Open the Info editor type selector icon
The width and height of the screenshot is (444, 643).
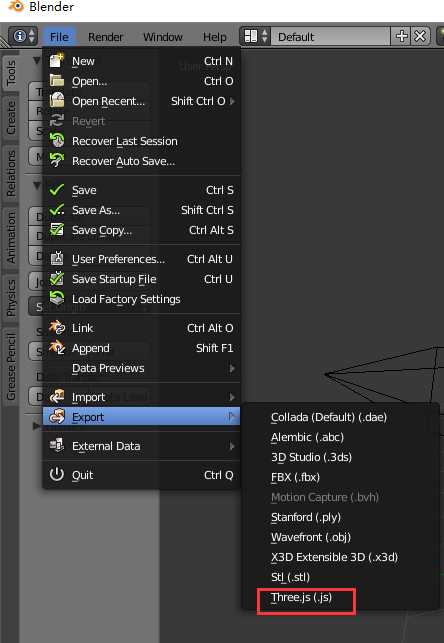[x=23, y=36]
